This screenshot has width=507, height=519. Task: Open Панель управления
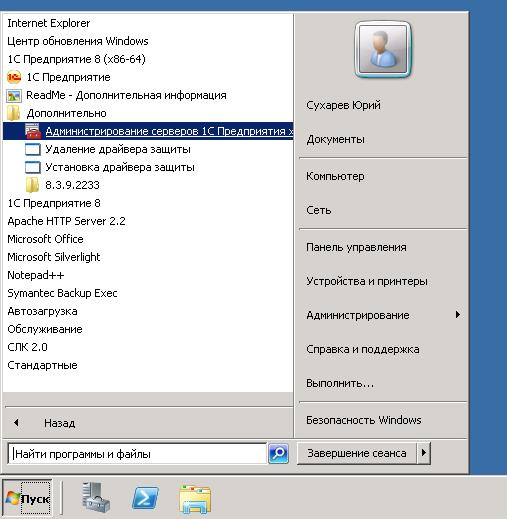coord(356,247)
